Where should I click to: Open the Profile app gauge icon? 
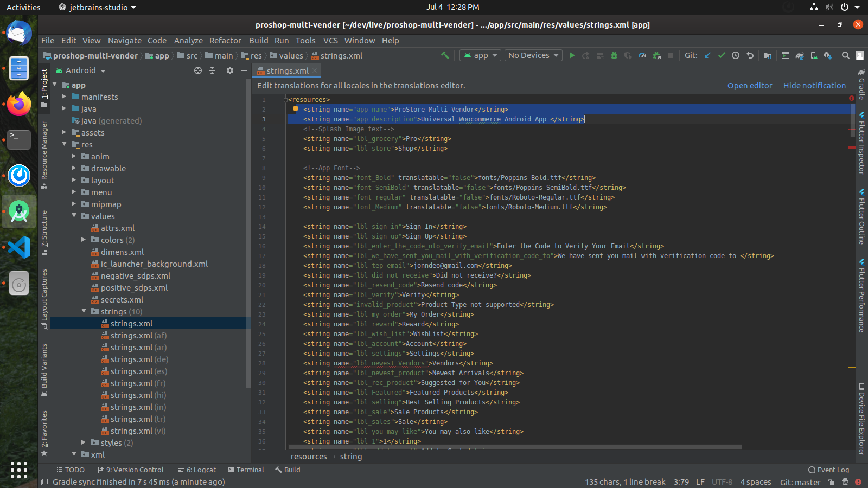click(642, 55)
